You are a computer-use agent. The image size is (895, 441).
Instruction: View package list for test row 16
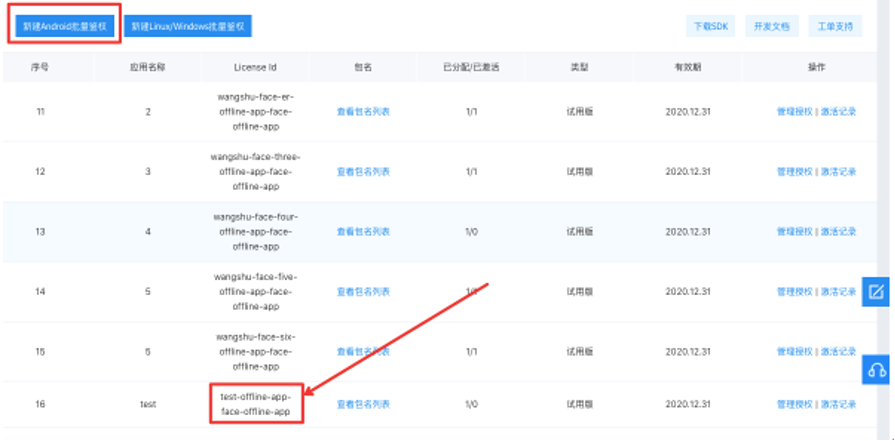tap(363, 404)
